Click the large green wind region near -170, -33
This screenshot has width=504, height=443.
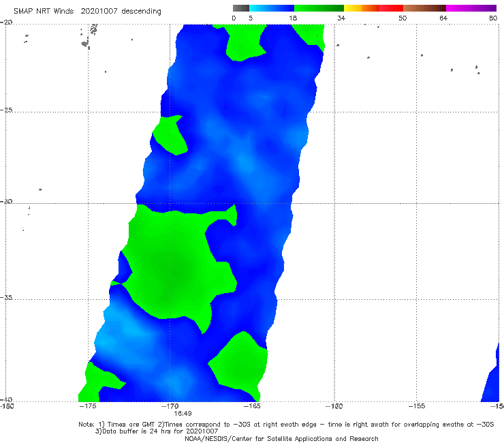(174, 267)
